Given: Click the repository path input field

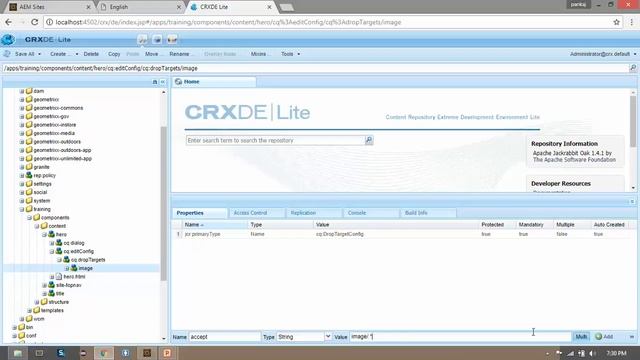Looking at the screenshot, I should pyautogui.click(x=314, y=68).
